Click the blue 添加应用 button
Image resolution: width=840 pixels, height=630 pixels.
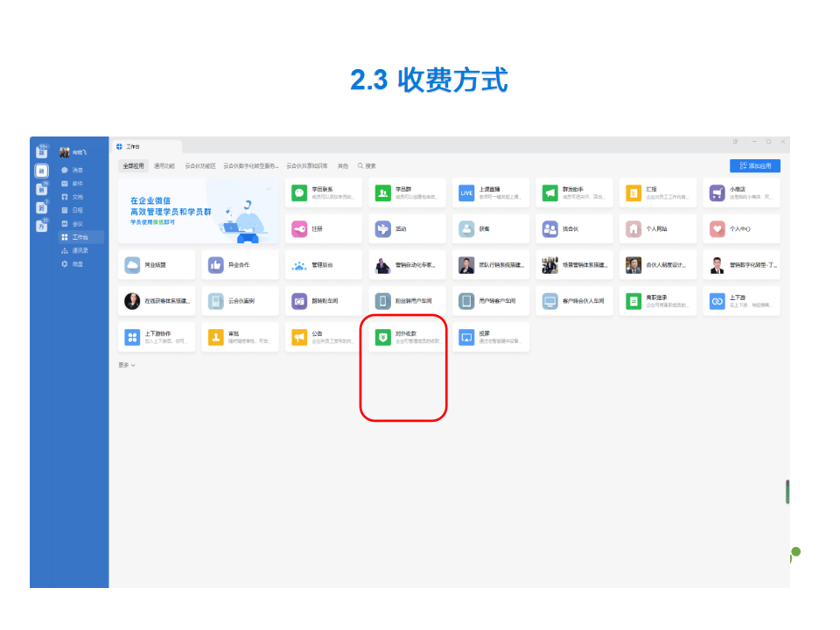point(755,166)
